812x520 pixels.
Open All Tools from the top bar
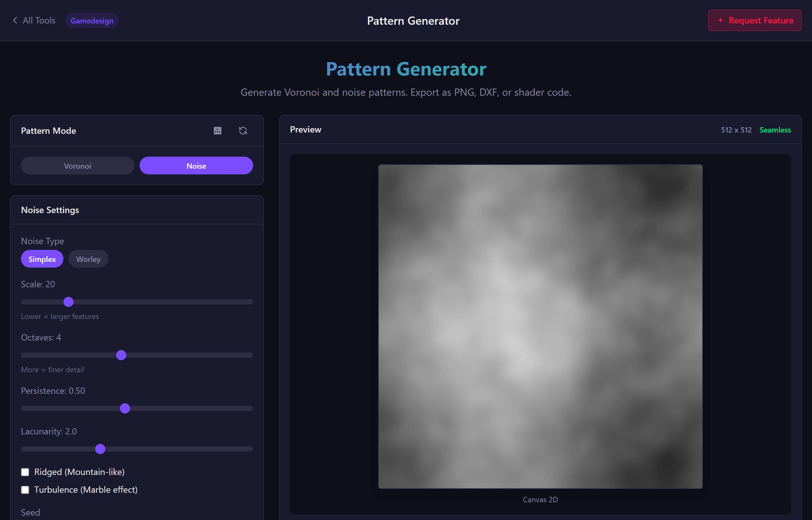coord(38,20)
